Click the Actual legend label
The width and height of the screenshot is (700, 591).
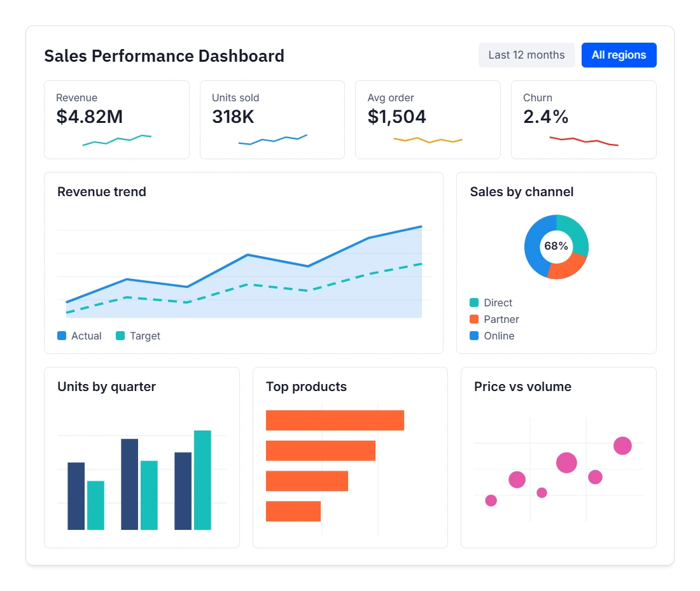86,336
